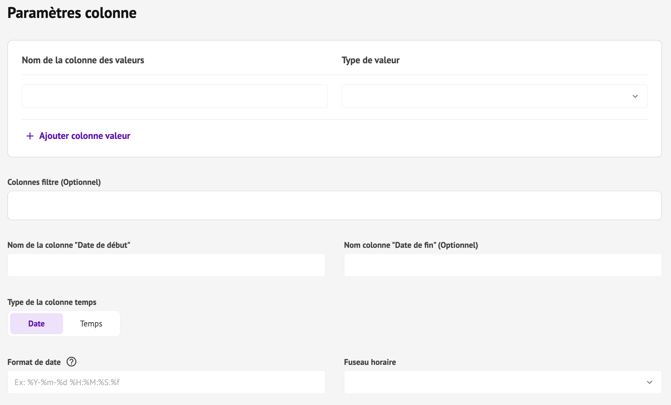The height and width of the screenshot is (405, 671).
Task: Click the "Date de fin" column name field
Action: click(502, 265)
